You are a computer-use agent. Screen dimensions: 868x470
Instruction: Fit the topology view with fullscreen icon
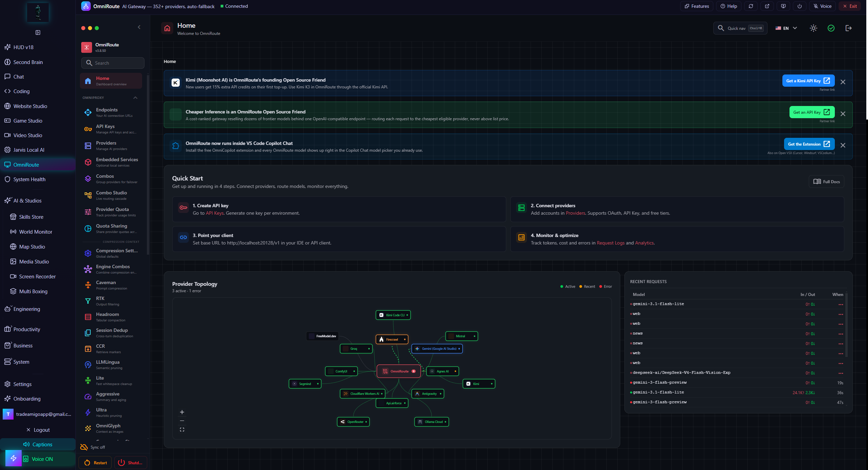click(x=182, y=430)
